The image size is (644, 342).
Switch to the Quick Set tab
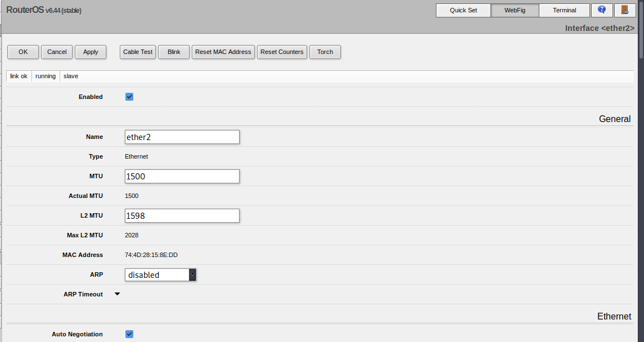(463, 10)
